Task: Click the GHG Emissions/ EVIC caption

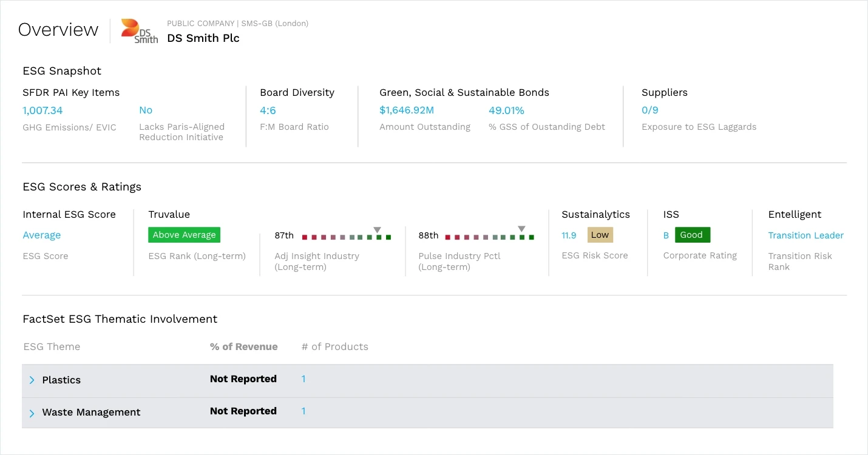Action: [69, 127]
